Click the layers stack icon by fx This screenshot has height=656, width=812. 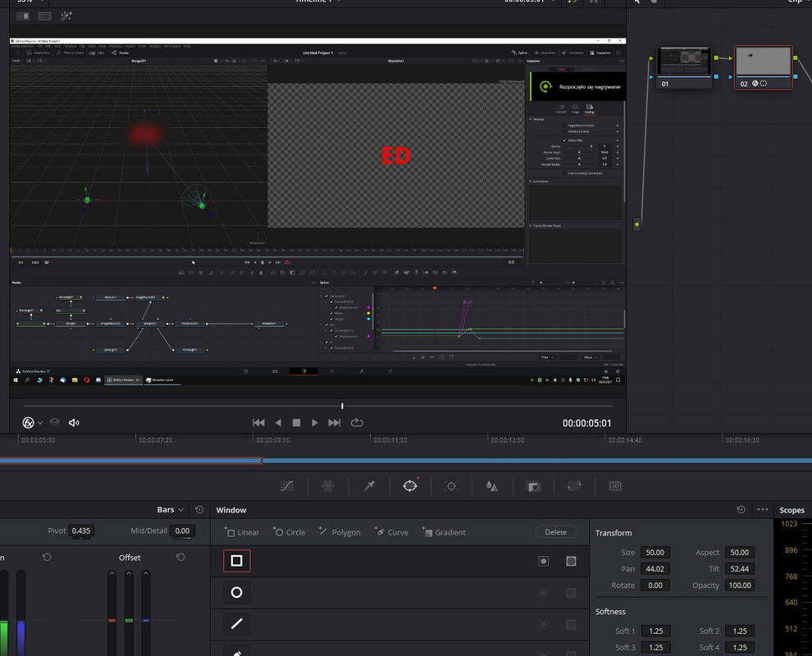tap(54, 422)
